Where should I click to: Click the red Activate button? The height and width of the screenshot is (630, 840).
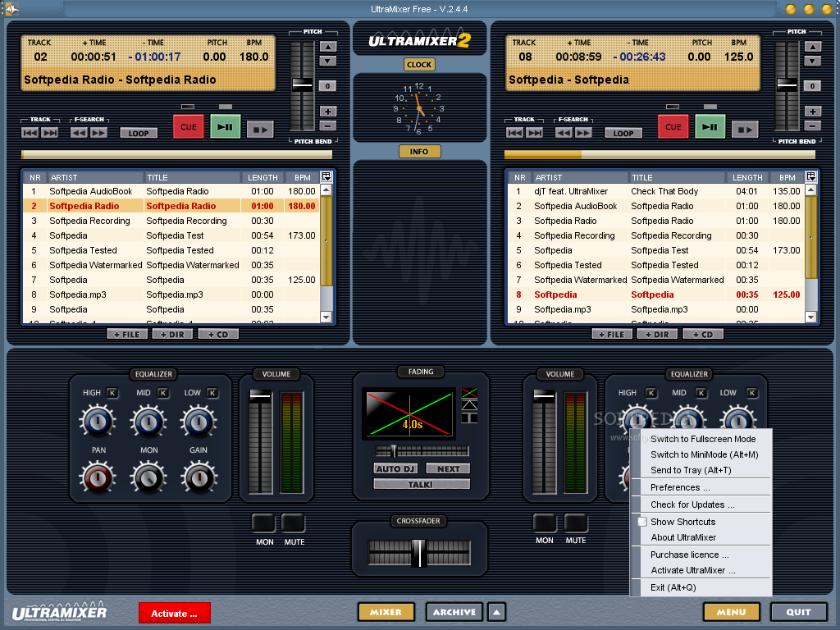tap(174, 614)
